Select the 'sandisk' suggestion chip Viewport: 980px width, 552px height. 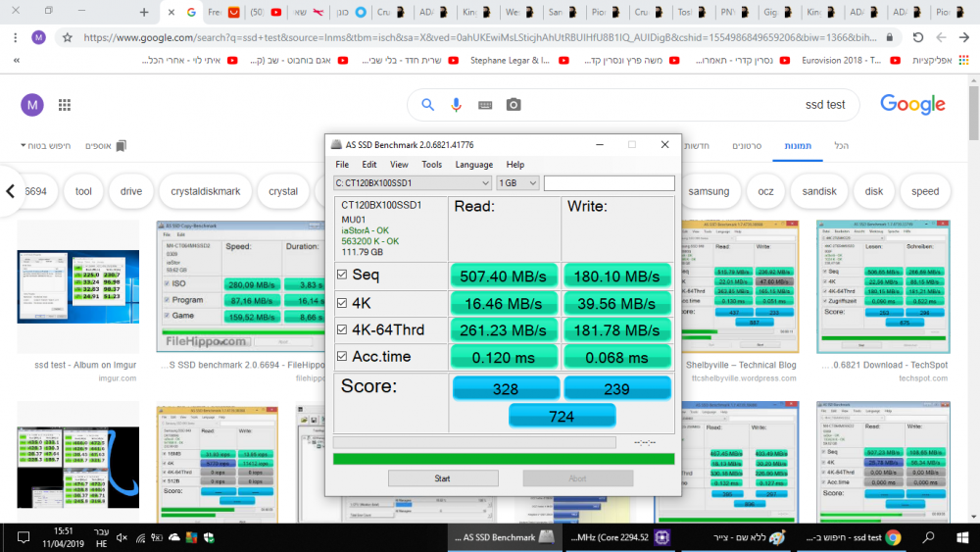[818, 191]
